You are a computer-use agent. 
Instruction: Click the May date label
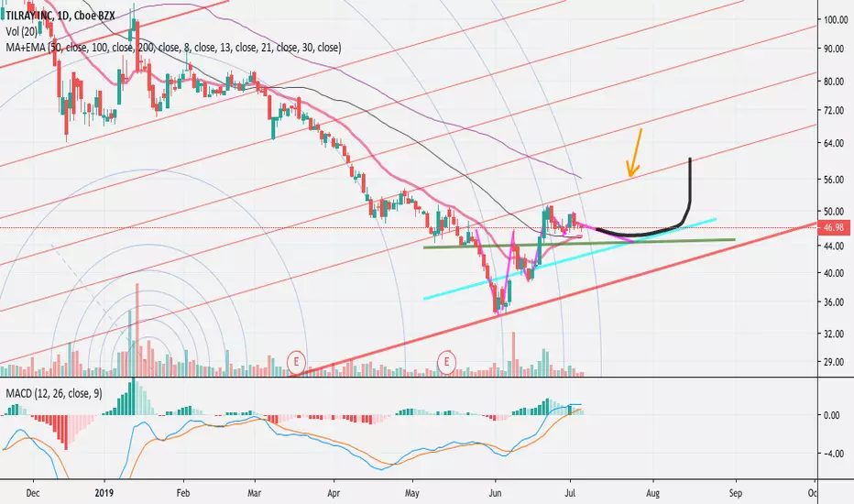click(x=412, y=493)
